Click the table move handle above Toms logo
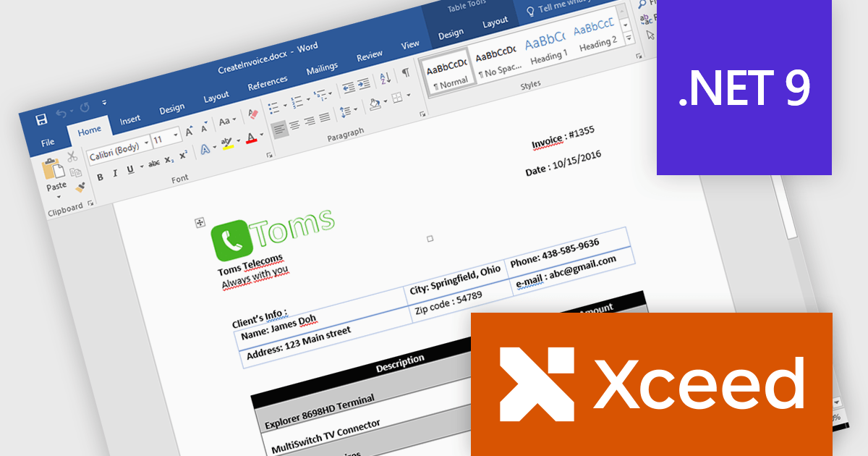The height and width of the screenshot is (456, 868). pos(200,223)
